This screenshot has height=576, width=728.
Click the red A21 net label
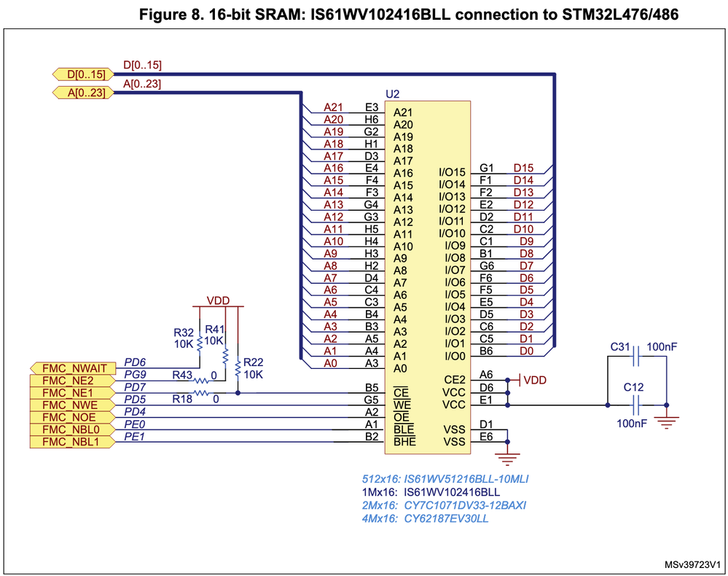pyautogui.click(x=333, y=107)
